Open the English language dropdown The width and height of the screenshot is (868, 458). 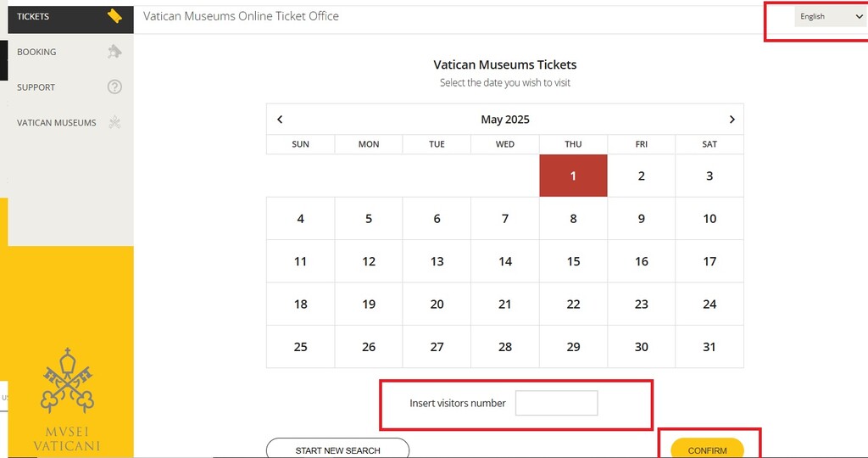pyautogui.click(x=831, y=17)
